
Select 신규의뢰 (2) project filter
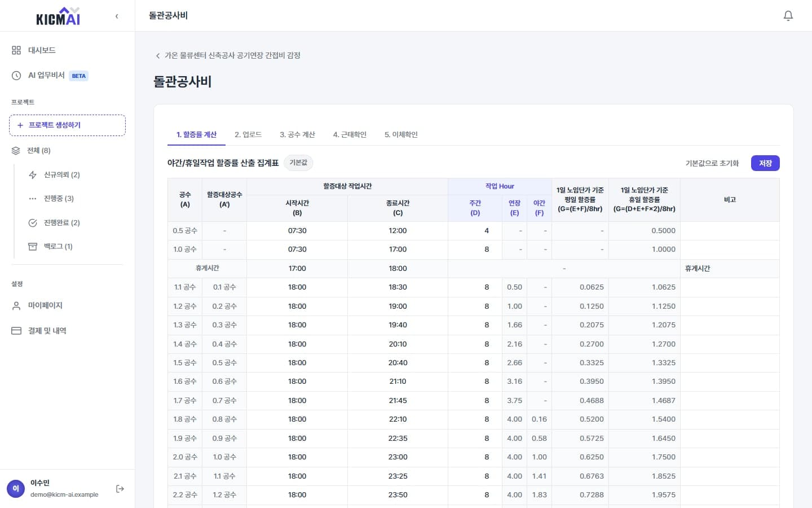click(x=62, y=175)
